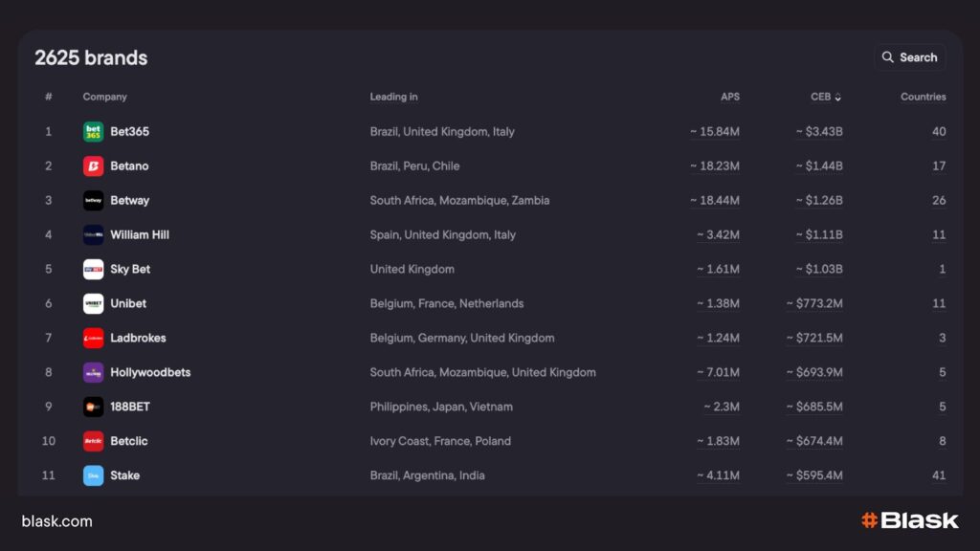Screen dimensions: 980x551
Task: Click the Unibet logo icon
Action: pos(93,304)
